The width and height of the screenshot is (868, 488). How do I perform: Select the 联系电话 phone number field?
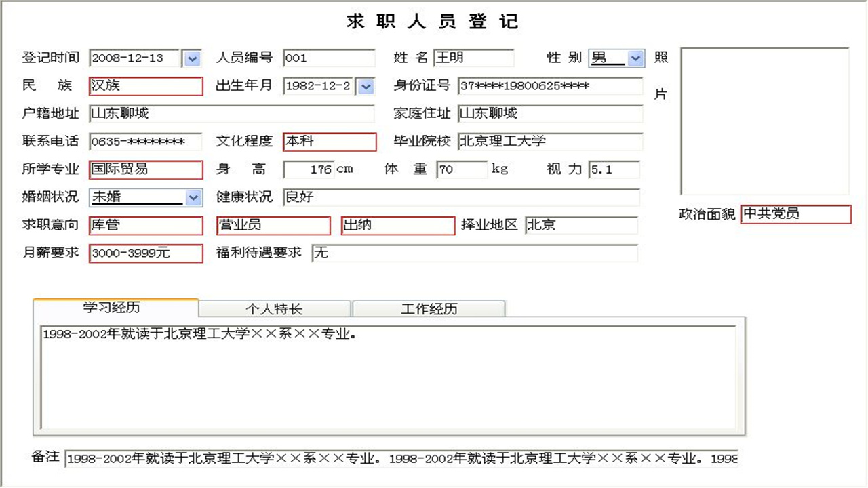point(144,142)
